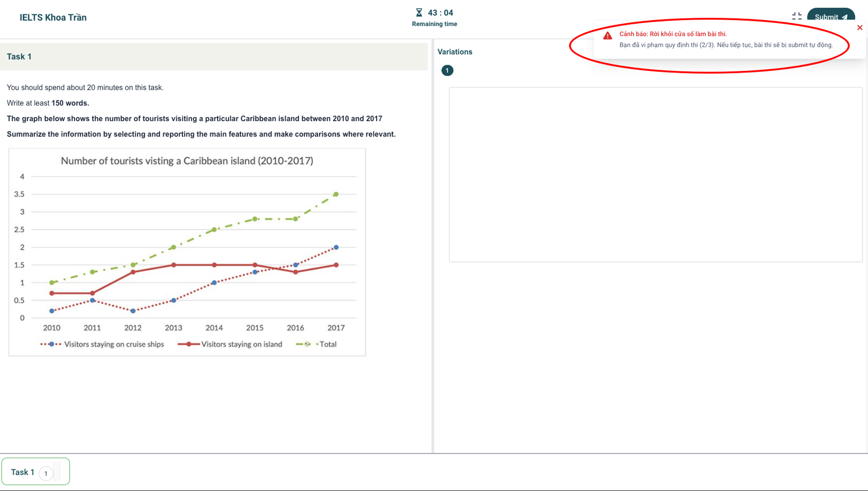
Task: Click the remaining time countdown 43:04
Action: tap(440, 13)
